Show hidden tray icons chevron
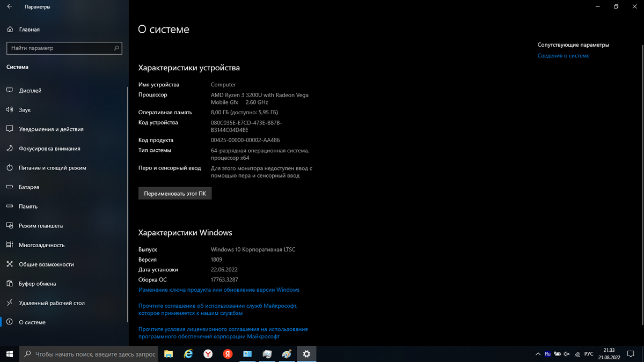This screenshot has height=362, width=644. point(538,354)
